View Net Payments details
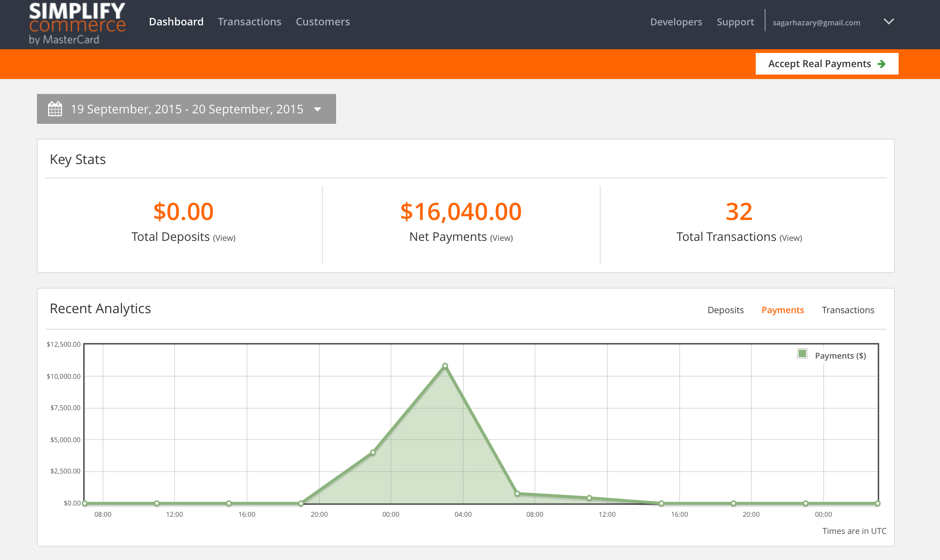 tap(501, 238)
